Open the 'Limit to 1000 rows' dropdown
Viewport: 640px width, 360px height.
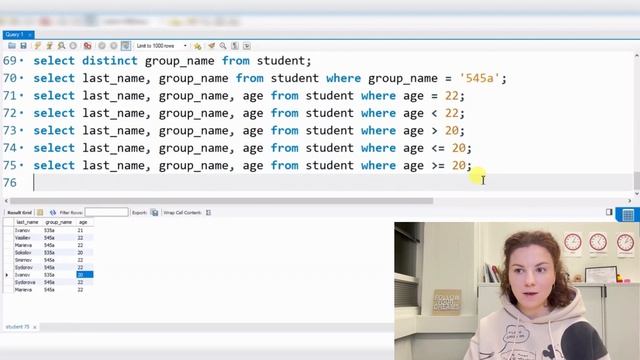[161, 46]
